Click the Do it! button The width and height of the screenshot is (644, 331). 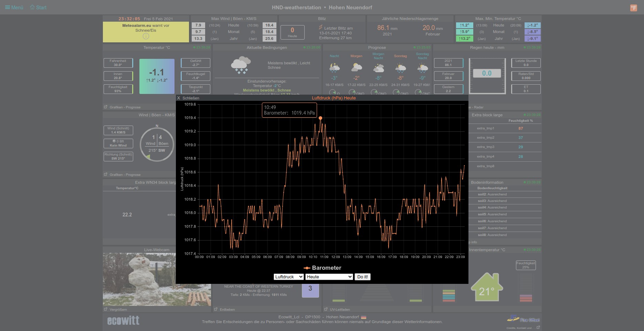[x=362, y=277]
